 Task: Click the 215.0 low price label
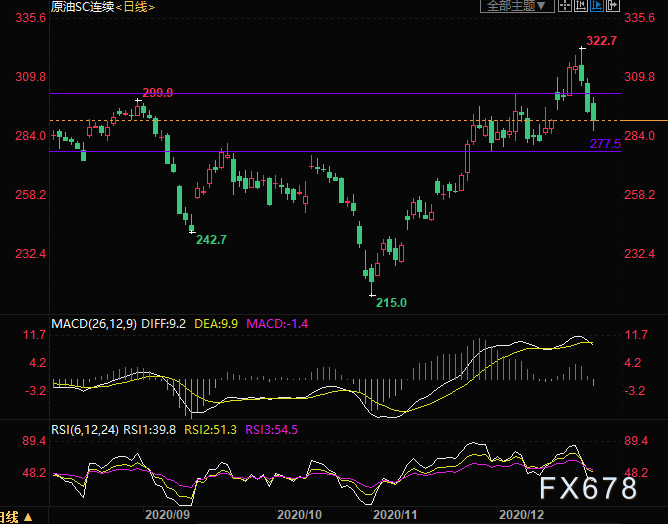coord(391,303)
